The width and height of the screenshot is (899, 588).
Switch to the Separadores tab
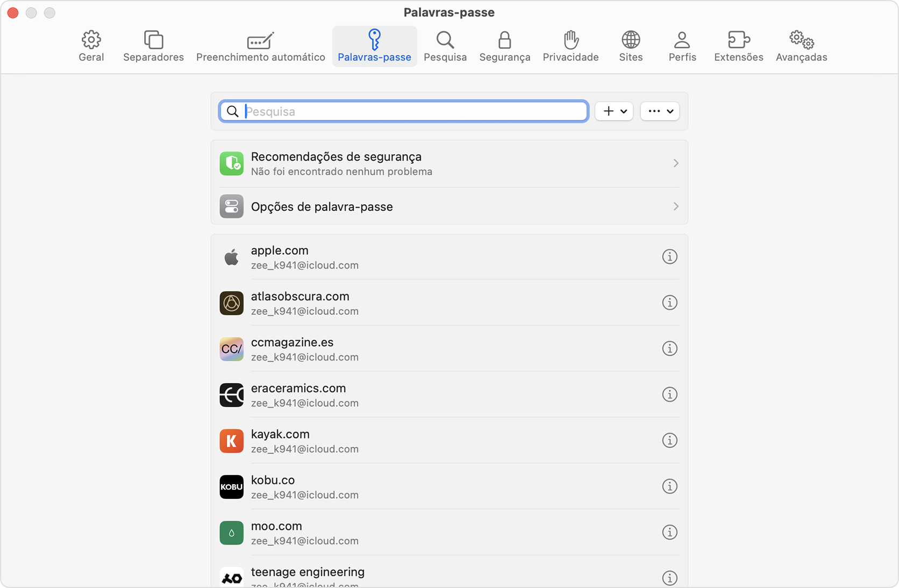click(153, 46)
